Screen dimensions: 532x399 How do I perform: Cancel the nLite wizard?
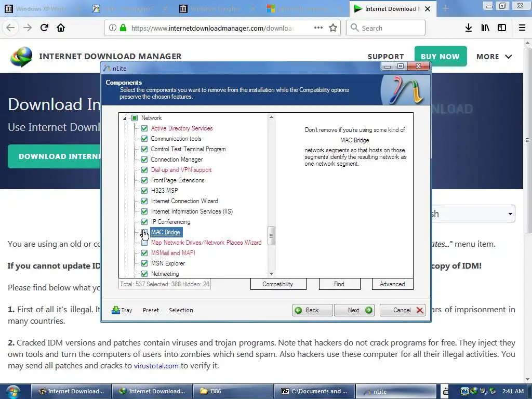coord(403,310)
